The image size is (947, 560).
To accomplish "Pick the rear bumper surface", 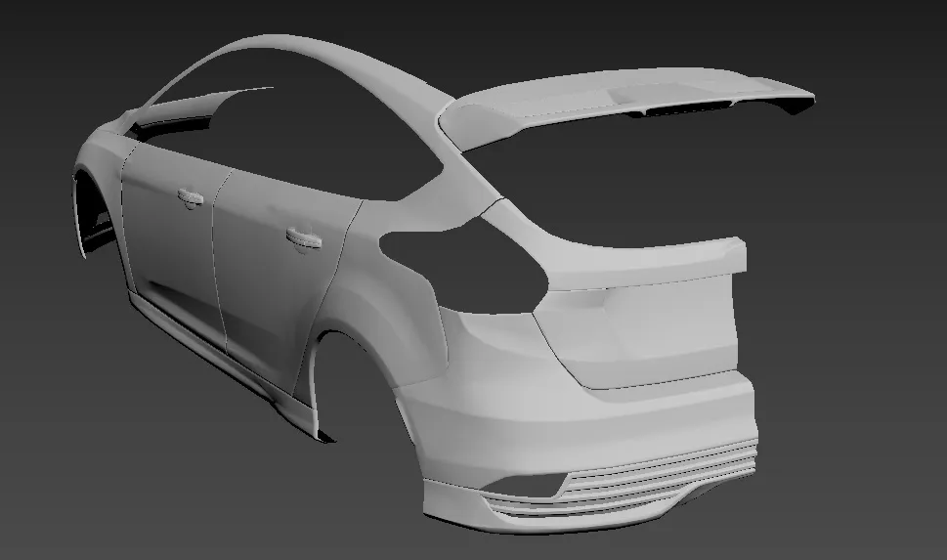I will point(586,420).
